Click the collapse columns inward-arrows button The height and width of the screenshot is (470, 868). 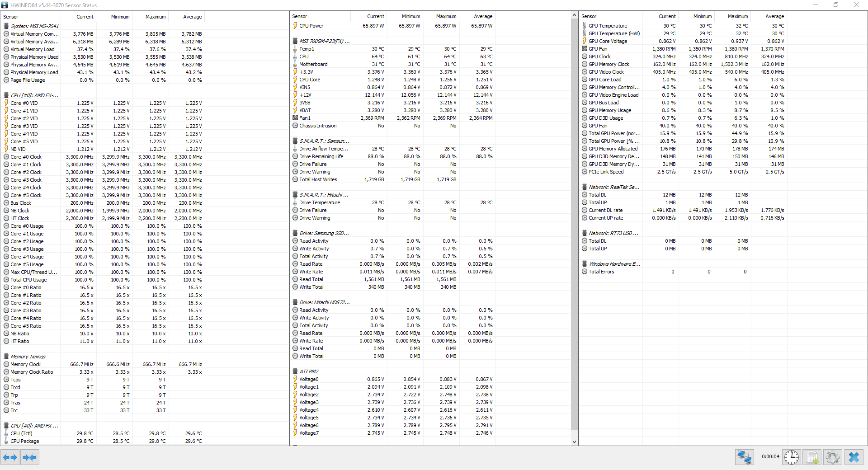[29, 457]
